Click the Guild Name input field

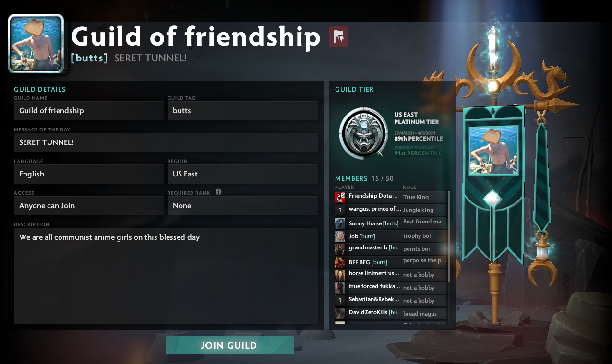[x=89, y=111]
